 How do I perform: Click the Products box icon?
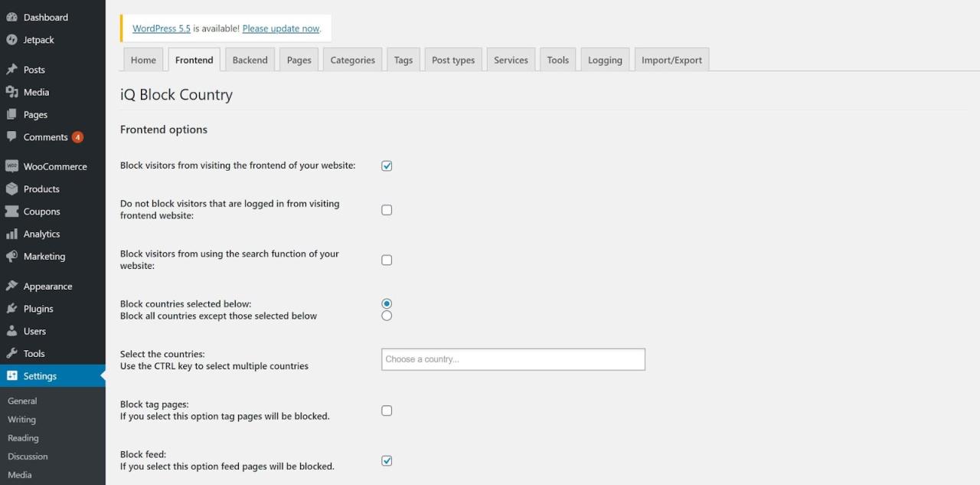tap(11, 188)
